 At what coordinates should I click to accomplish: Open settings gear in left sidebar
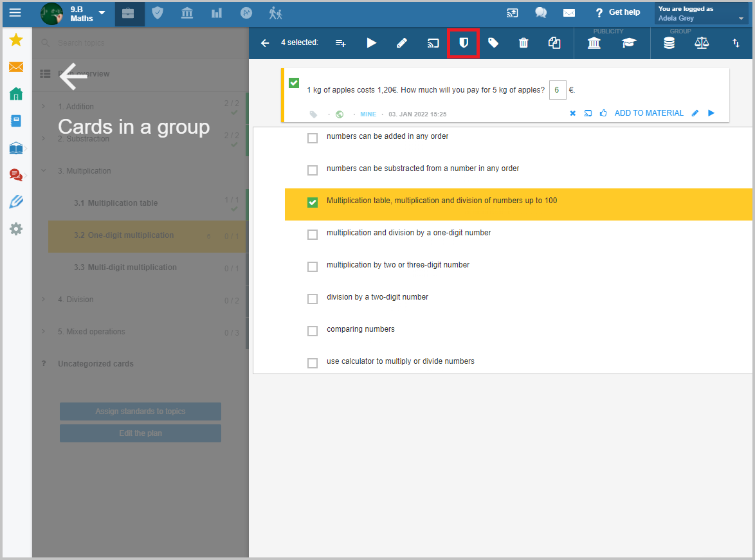point(16,229)
